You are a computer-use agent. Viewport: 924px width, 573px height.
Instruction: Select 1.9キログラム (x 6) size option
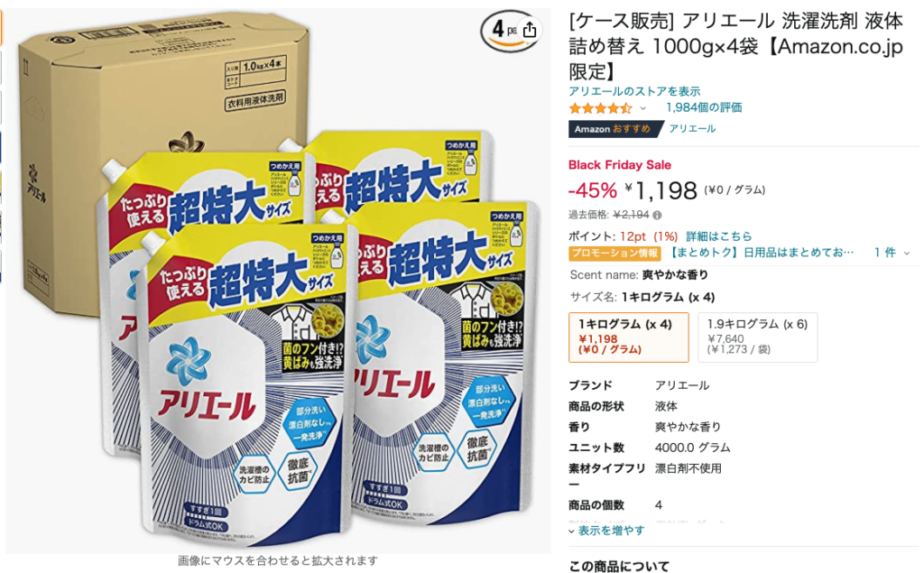coord(757,337)
